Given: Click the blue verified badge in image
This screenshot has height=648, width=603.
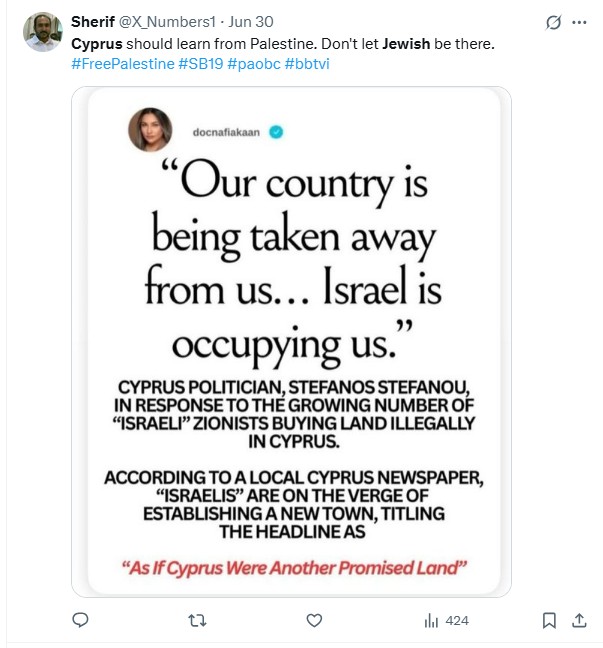Looking at the screenshot, I should coord(276,131).
